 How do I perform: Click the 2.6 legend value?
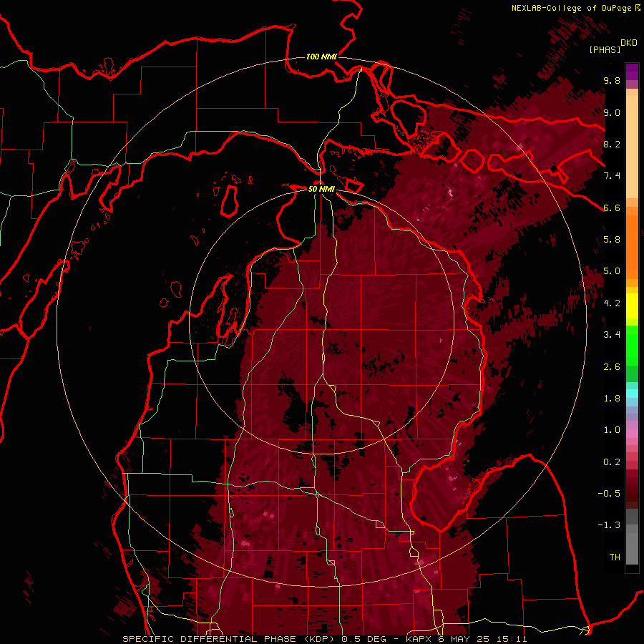click(612, 367)
